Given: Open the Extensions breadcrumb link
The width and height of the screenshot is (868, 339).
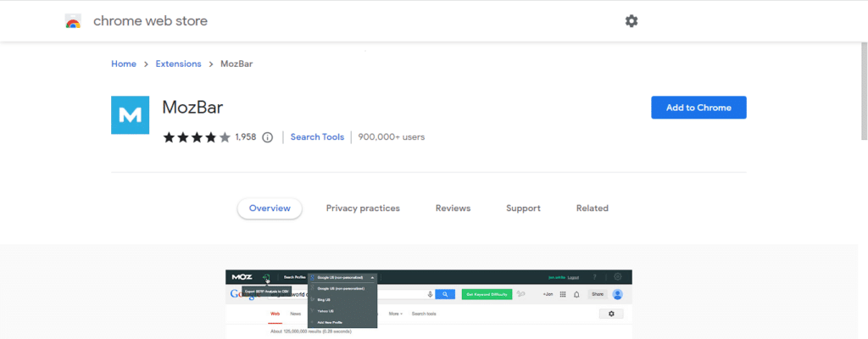Looking at the screenshot, I should coord(178,64).
